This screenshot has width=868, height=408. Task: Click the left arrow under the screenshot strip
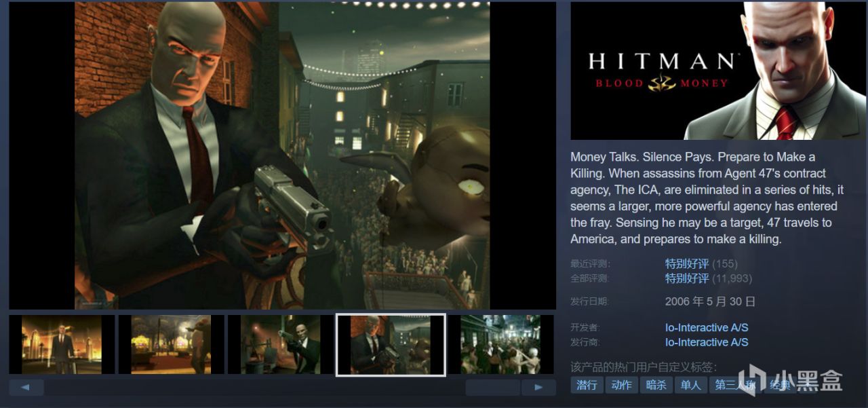pyautogui.click(x=26, y=388)
